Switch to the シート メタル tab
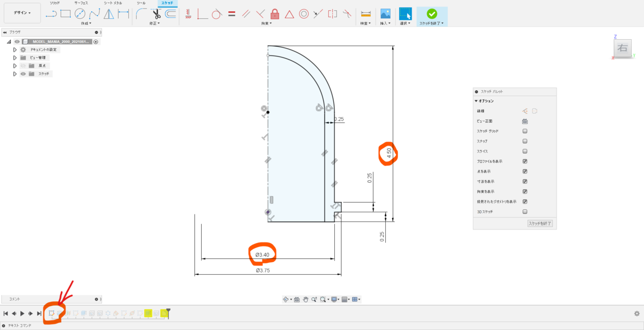This screenshot has width=644, height=330. click(x=113, y=3)
